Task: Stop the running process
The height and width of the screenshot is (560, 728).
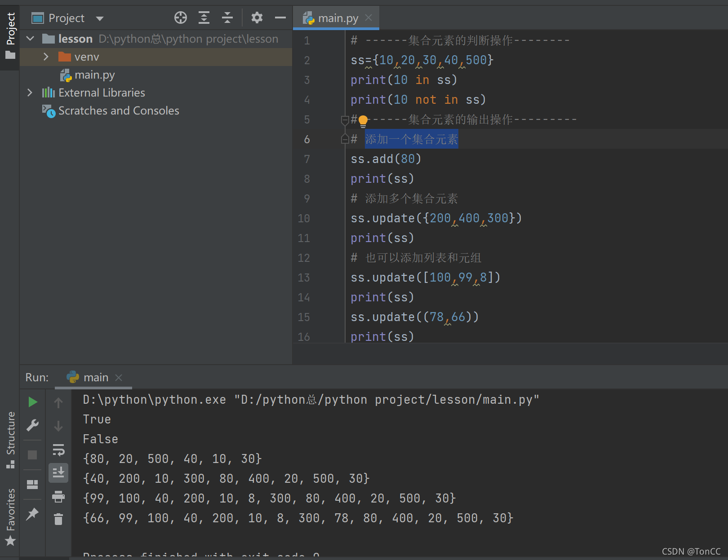Action: (x=32, y=455)
